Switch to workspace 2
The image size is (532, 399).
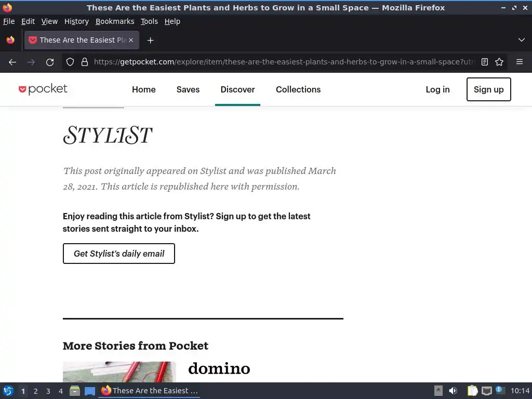point(36,391)
